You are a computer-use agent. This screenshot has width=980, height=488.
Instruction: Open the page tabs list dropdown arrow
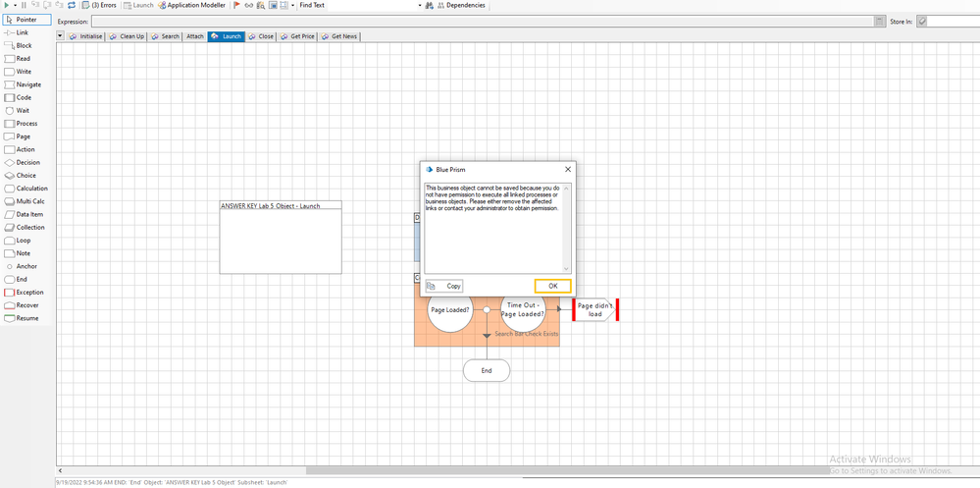coord(61,36)
